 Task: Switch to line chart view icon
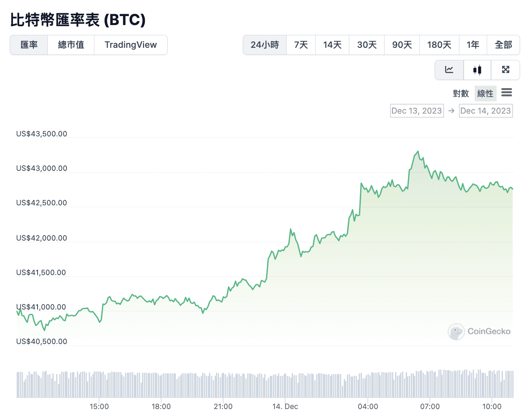(449, 70)
